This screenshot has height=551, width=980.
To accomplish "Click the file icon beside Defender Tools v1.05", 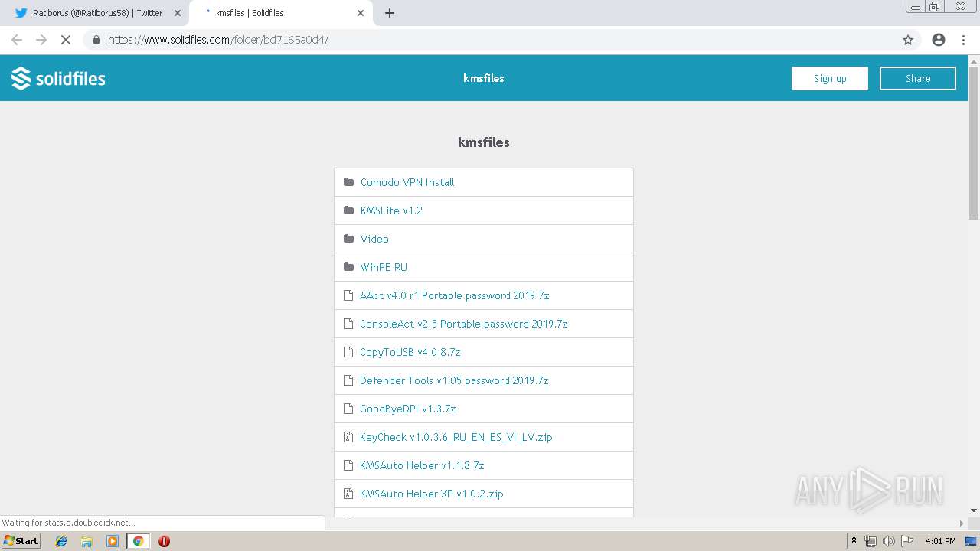I will (348, 380).
